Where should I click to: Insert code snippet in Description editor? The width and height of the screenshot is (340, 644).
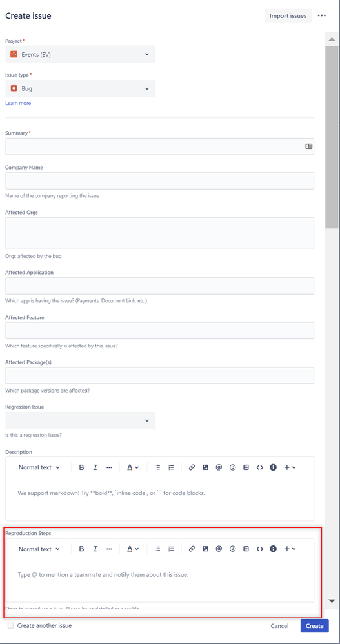tap(259, 467)
